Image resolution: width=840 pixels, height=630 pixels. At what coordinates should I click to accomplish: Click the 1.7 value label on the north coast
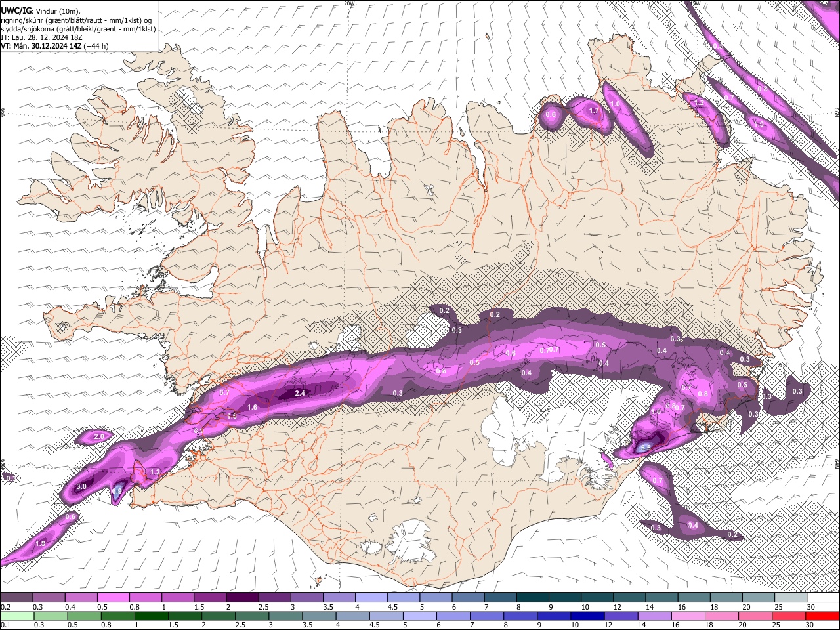[594, 111]
